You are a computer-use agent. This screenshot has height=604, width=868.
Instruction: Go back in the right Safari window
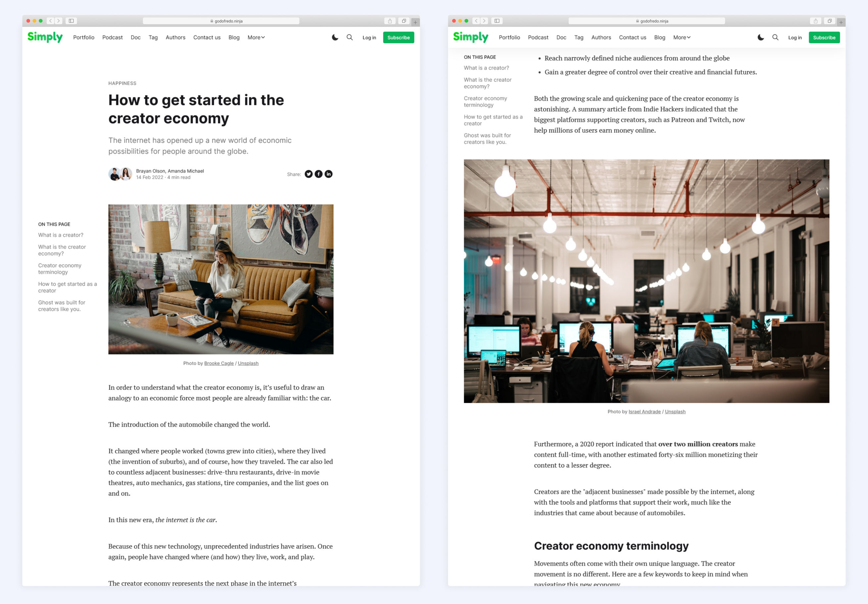[x=476, y=21]
